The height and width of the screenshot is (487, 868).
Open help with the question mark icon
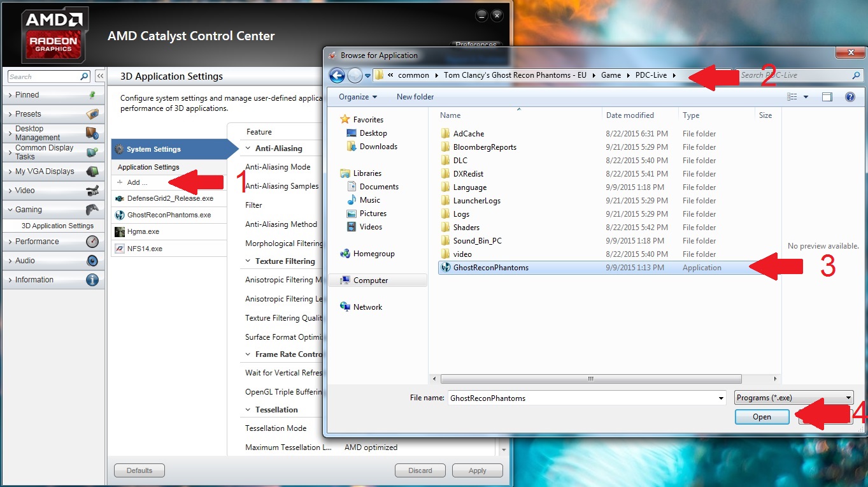click(850, 97)
